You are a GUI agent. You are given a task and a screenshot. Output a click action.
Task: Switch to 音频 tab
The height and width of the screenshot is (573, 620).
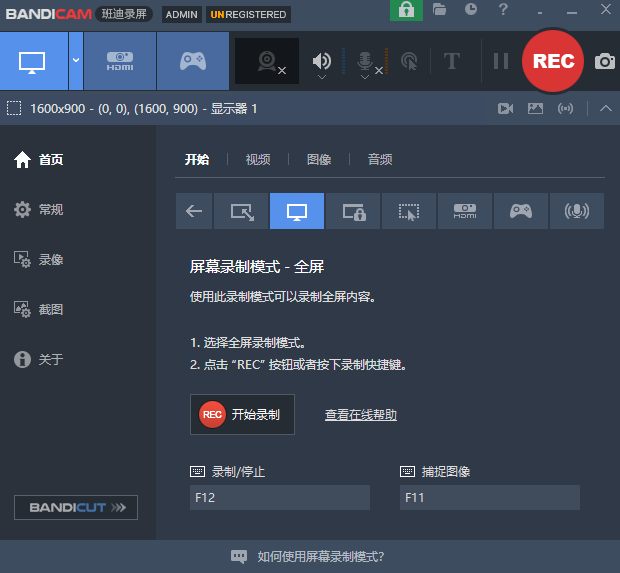pos(380,160)
